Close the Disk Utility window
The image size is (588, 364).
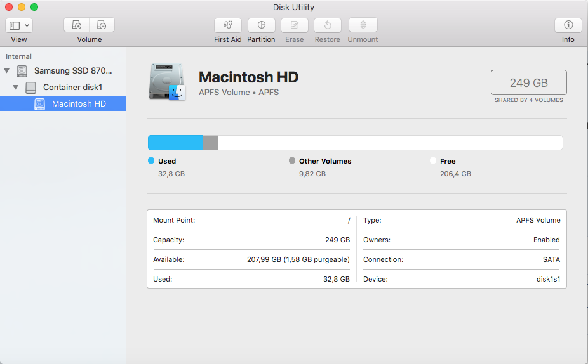pyautogui.click(x=9, y=7)
